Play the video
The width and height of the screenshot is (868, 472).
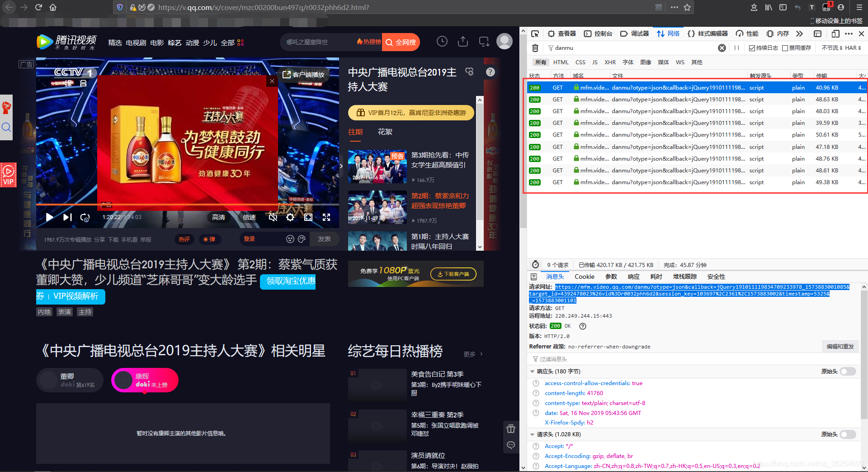[x=49, y=217]
